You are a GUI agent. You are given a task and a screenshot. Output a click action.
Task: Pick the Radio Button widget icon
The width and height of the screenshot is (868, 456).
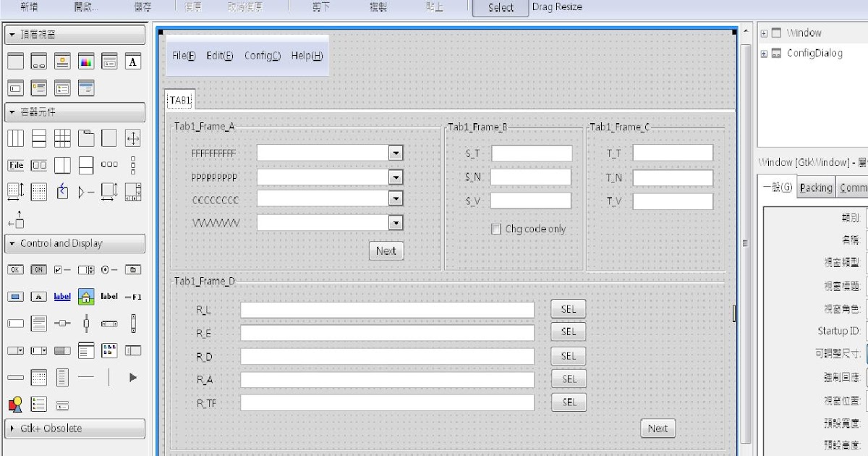(x=109, y=269)
